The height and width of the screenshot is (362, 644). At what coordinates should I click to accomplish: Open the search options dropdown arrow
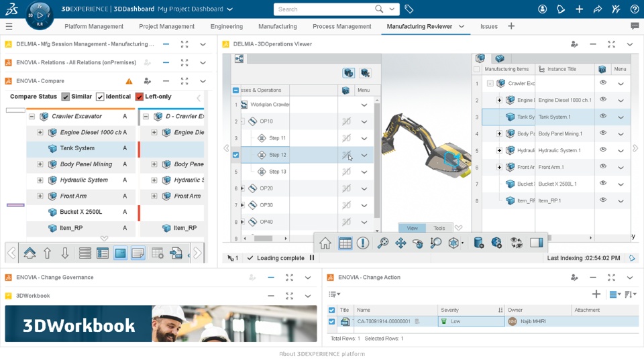tap(392, 9)
